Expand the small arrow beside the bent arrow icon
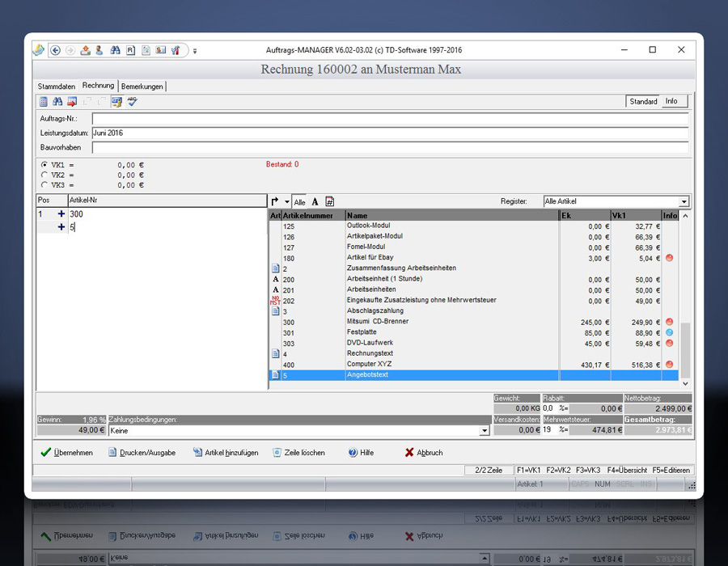The height and width of the screenshot is (566, 728). pos(287,202)
